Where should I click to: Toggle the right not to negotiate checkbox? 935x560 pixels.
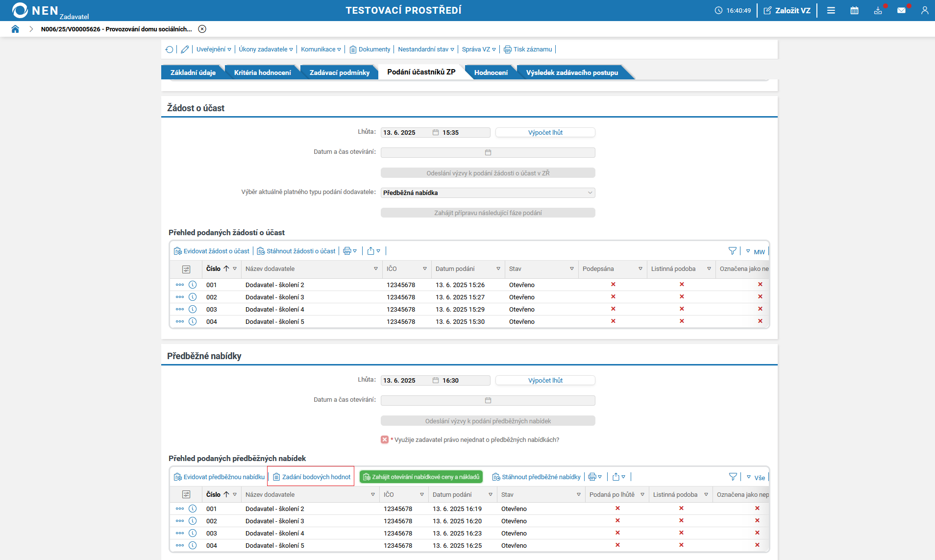(385, 439)
